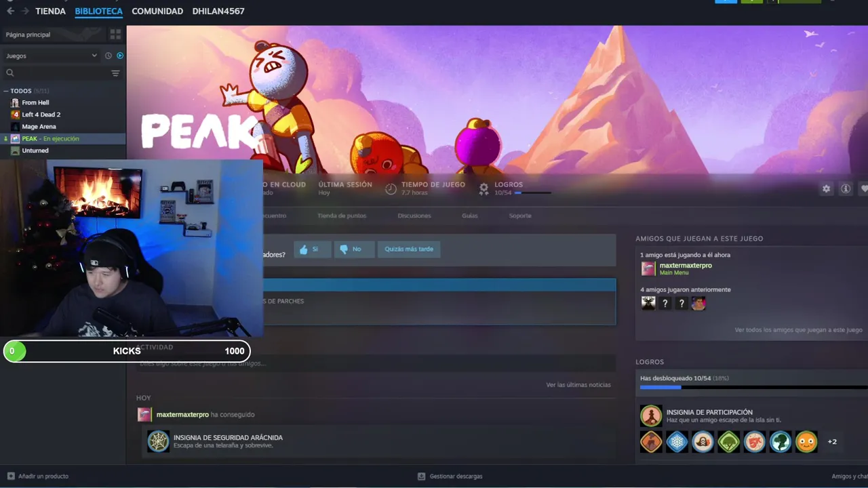The image size is (868, 488).
Task: Select PEAK - En ejecución entry
Action: click(63, 138)
